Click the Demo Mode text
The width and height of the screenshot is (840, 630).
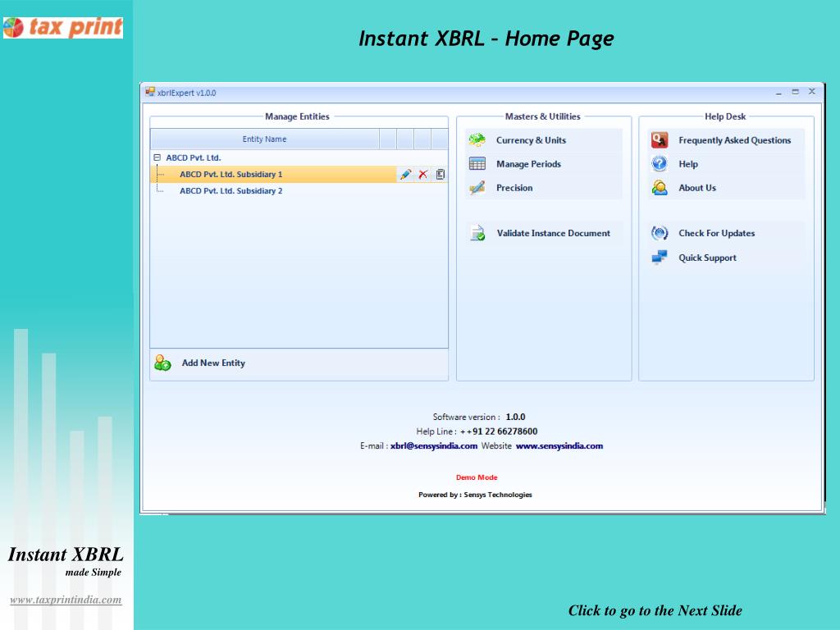477,477
